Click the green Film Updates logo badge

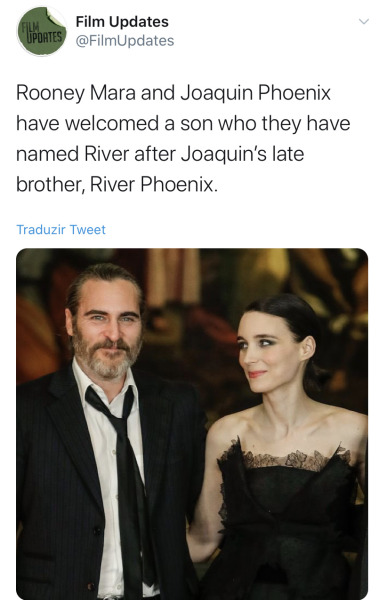pyautogui.click(x=41, y=31)
